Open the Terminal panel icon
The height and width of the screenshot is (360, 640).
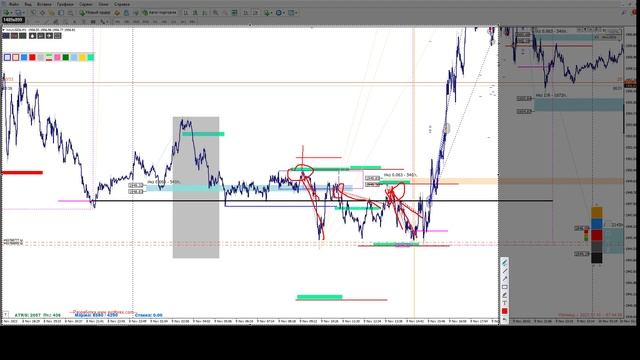[x=61, y=13]
